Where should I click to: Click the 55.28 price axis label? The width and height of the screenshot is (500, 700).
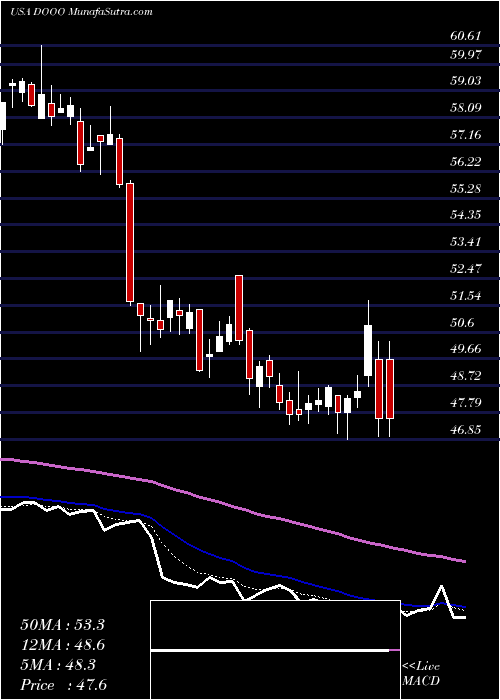(x=464, y=188)
